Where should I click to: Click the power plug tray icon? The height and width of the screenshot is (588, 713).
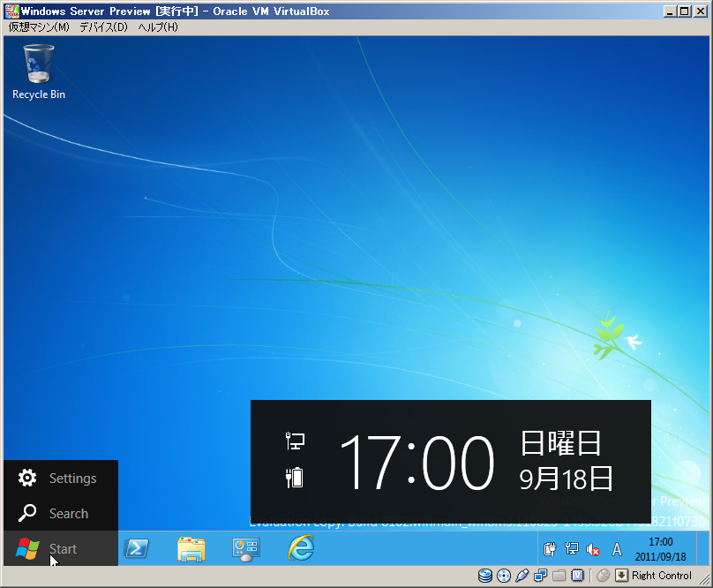550,549
